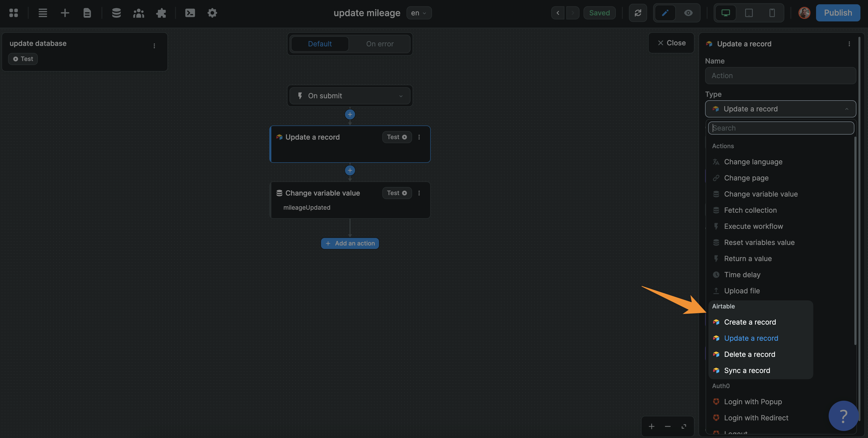Click the Name input field showing Action

point(780,75)
